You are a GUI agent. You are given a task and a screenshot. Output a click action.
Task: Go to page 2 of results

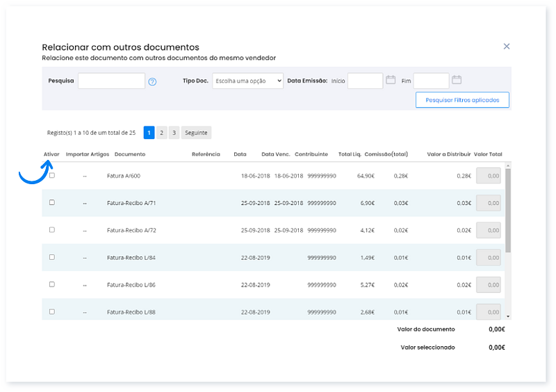[x=161, y=132]
